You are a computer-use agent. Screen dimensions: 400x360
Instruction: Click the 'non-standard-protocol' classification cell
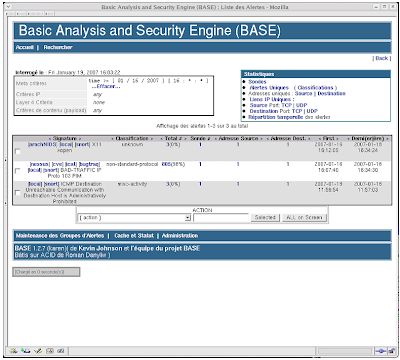(x=132, y=164)
